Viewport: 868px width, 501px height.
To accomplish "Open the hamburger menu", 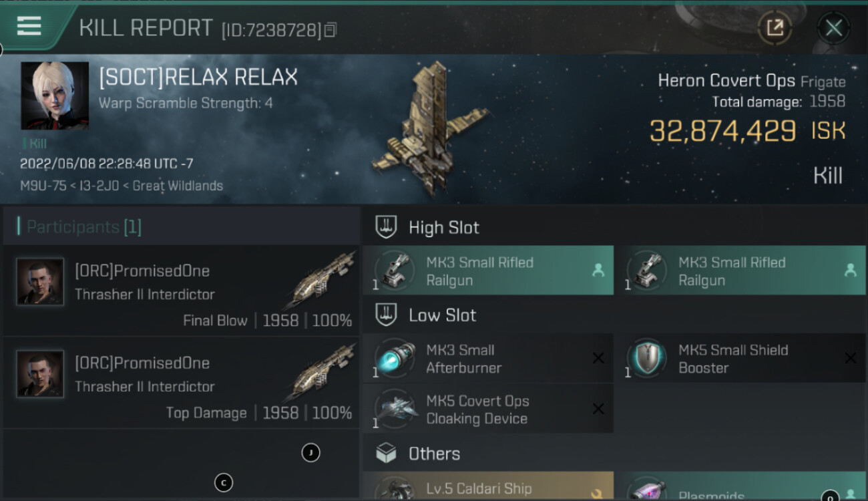I will tap(29, 26).
